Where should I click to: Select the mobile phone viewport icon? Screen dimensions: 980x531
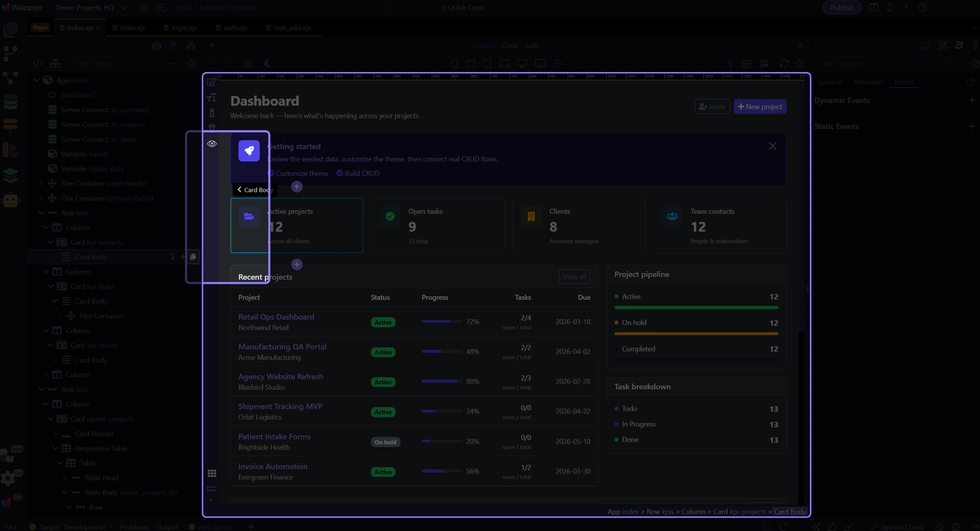pos(454,64)
